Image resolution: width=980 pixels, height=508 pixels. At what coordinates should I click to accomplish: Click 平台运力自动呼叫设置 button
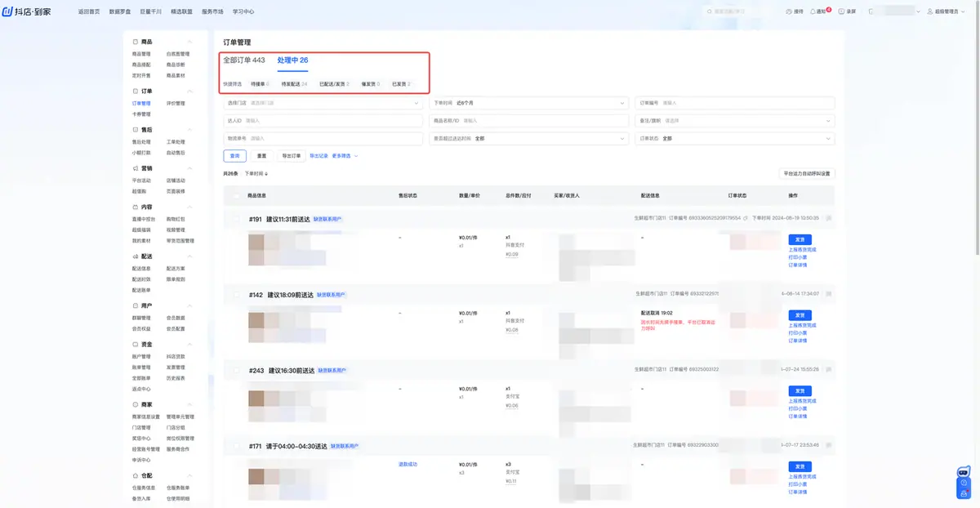pos(807,174)
